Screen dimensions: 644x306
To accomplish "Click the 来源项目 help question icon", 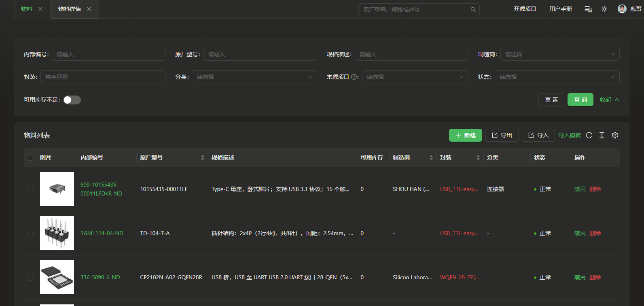I will click(x=354, y=77).
